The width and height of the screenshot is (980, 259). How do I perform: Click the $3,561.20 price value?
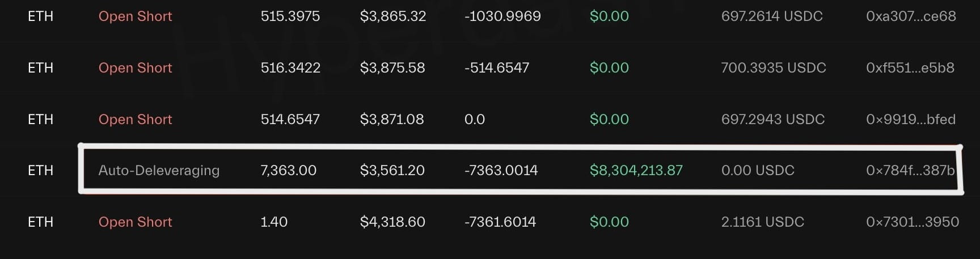[x=392, y=171]
